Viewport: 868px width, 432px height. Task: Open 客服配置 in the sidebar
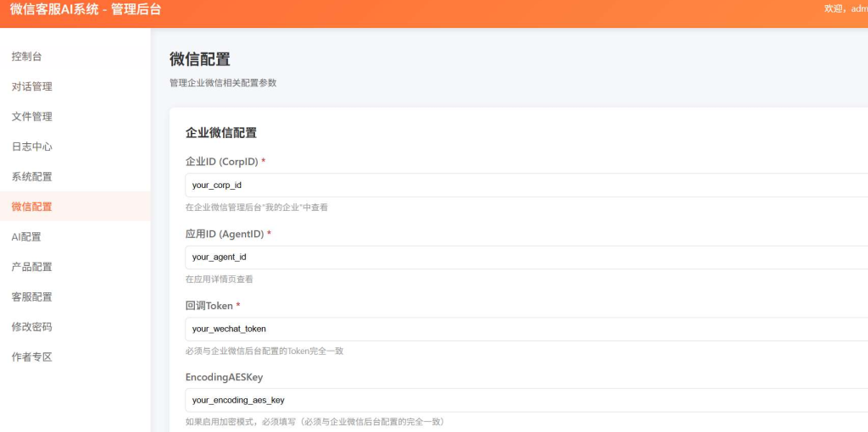(x=75, y=297)
